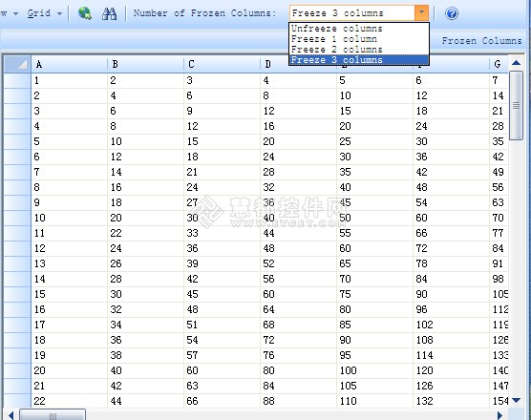Select cell with value 1 in column A
This screenshot has width=531, height=420.
coord(70,80)
